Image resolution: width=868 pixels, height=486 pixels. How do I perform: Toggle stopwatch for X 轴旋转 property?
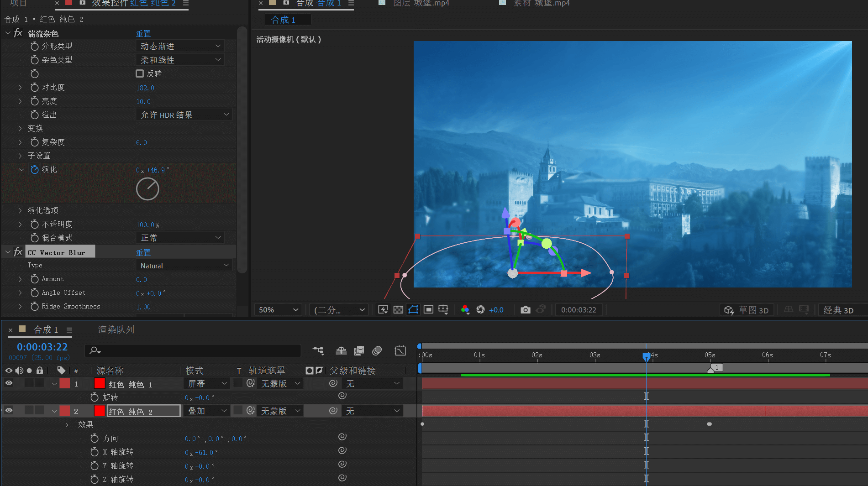click(x=95, y=452)
